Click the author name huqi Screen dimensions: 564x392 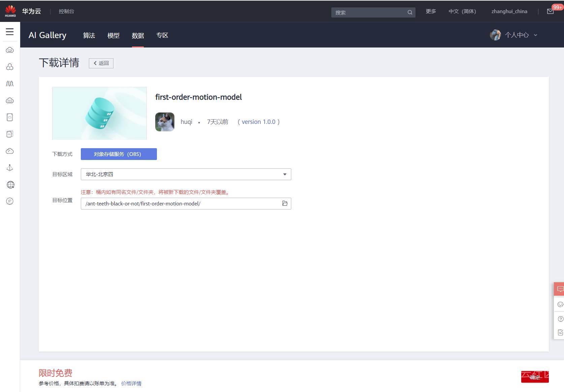(187, 122)
